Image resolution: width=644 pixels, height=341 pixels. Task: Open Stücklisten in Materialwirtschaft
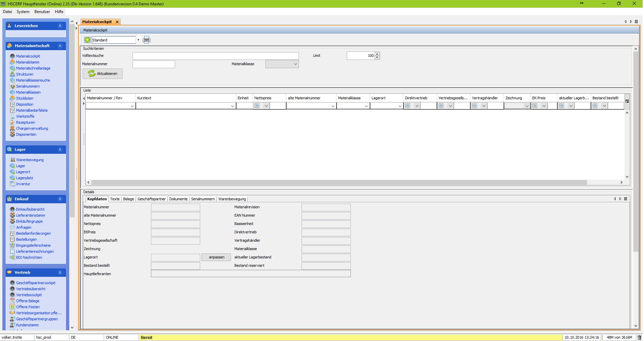click(x=24, y=98)
